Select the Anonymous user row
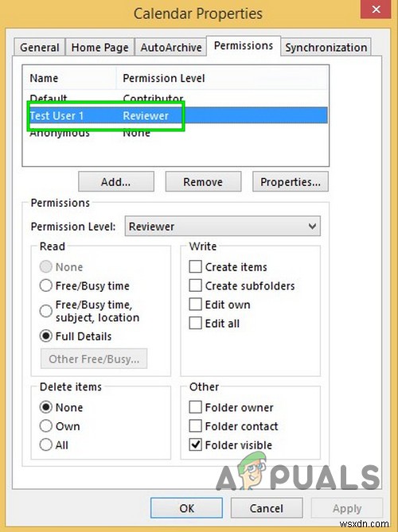Image resolution: width=398 pixels, height=532 pixels. click(176, 133)
